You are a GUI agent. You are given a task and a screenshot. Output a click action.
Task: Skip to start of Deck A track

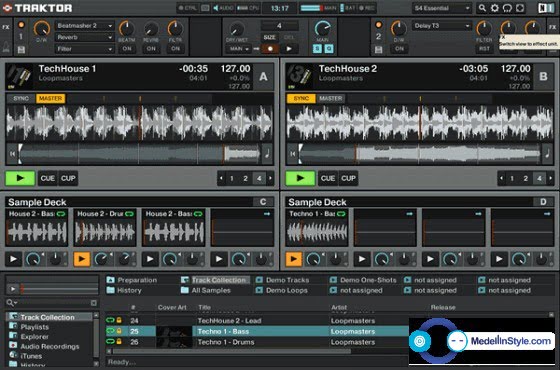pos(12,154)
